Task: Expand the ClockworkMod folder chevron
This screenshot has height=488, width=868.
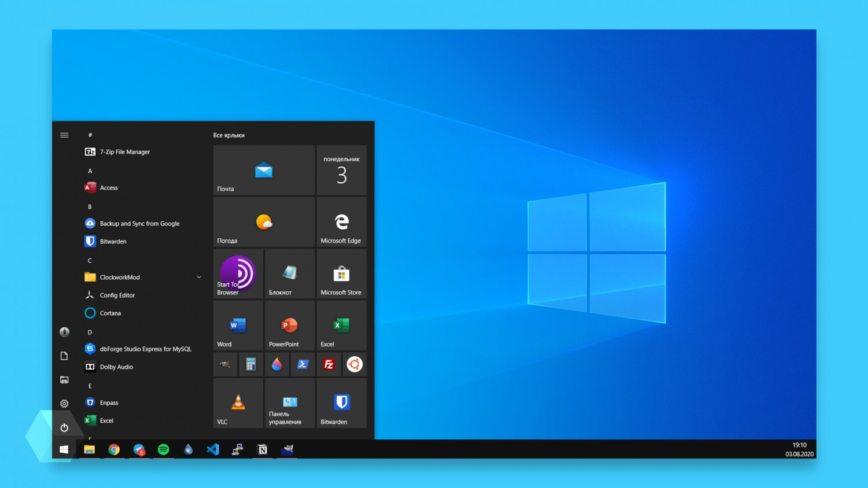Action: click(199, 278)
